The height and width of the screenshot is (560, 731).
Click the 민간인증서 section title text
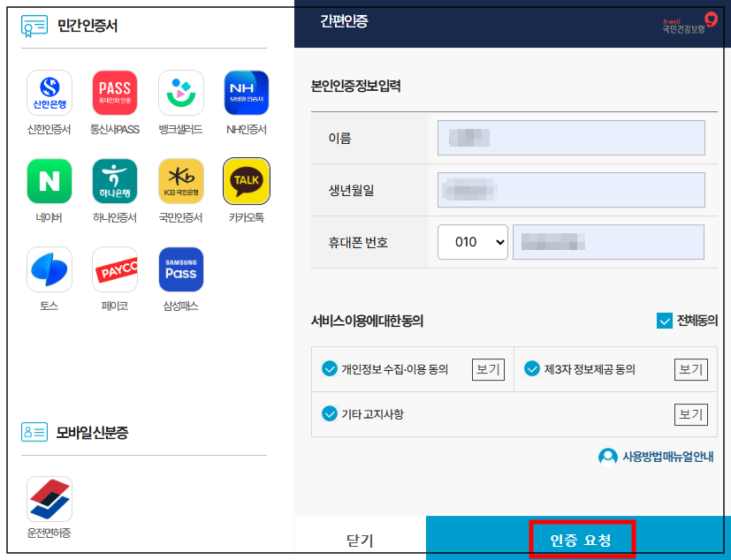(88, 26)
